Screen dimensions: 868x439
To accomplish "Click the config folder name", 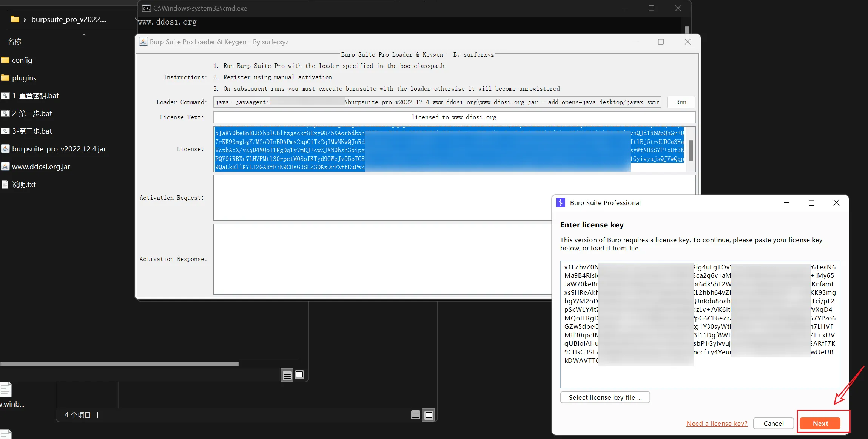I will (x=22, y=60).
